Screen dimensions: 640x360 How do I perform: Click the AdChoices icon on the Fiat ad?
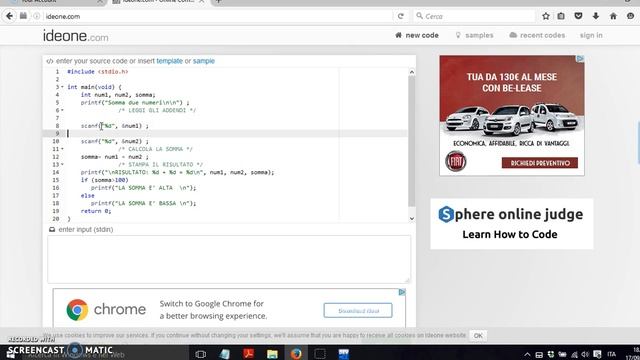click(x=580, y=59)
